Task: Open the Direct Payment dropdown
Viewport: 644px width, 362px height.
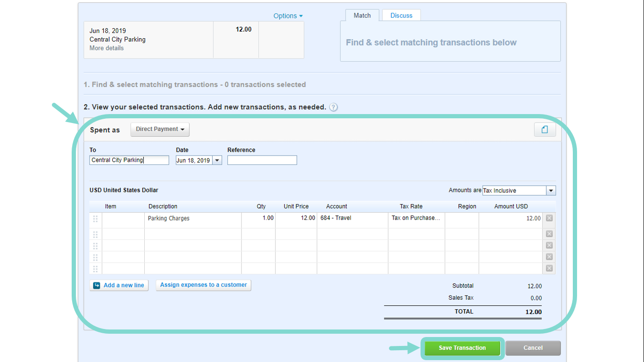Action: coord(160,129)
